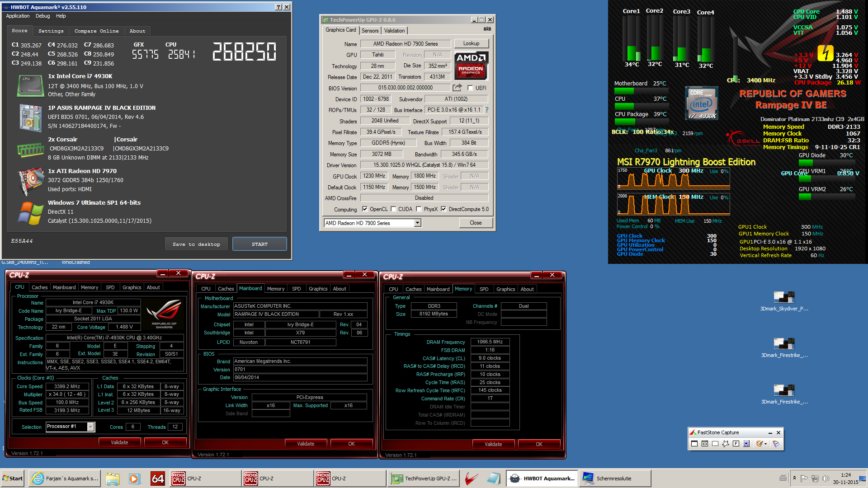Open FastStone output options dropdown arrow

pos(765,444)
